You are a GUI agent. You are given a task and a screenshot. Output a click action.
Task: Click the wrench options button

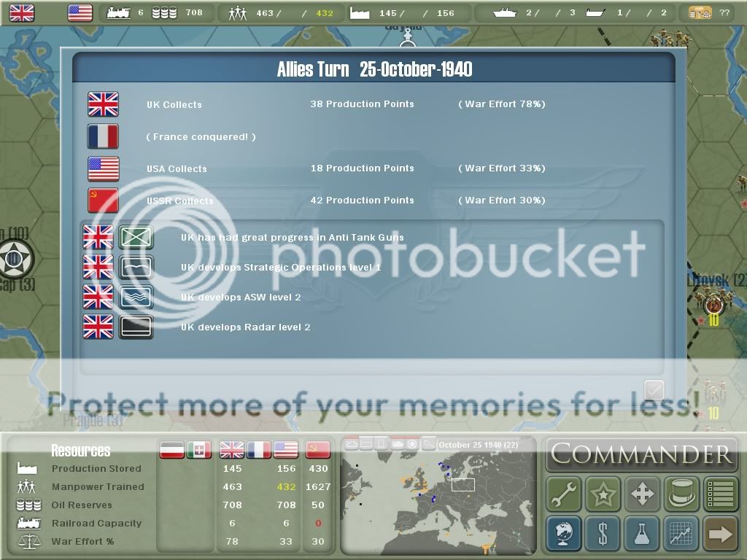[563, 494]
